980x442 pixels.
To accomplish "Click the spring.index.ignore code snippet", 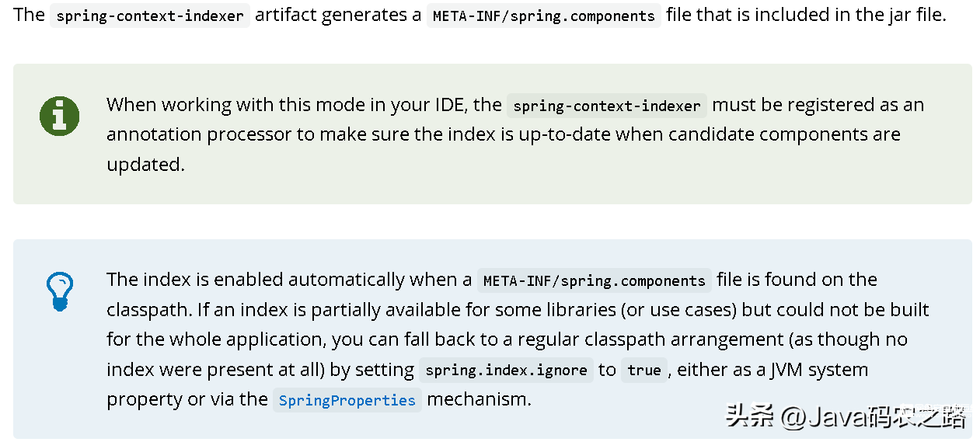I will pyautogui.click(x=506, y=370).
